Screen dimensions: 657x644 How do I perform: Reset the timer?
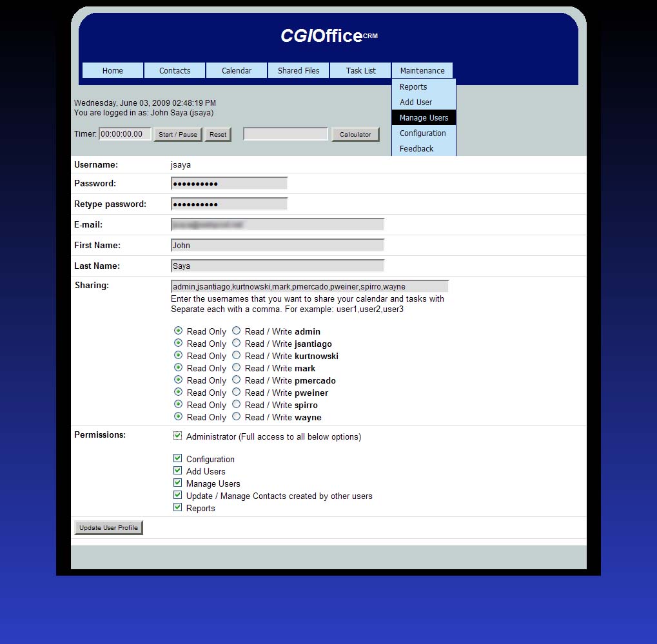pos(218,135)
